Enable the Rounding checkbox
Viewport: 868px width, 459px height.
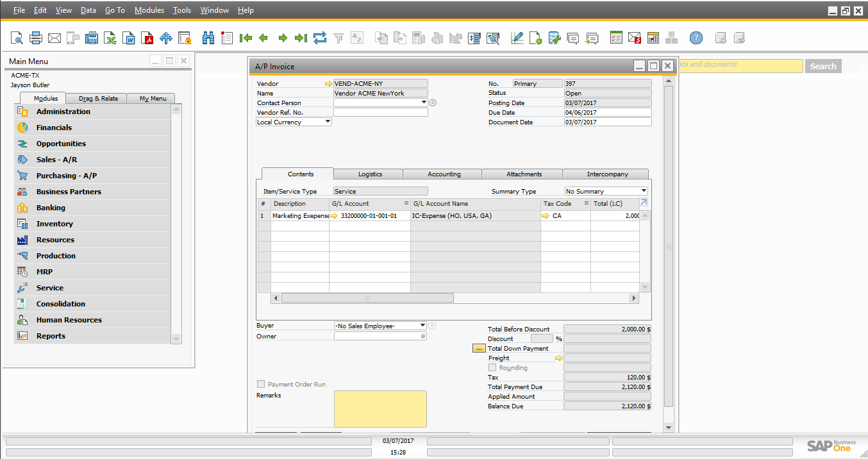pos(492,368)
